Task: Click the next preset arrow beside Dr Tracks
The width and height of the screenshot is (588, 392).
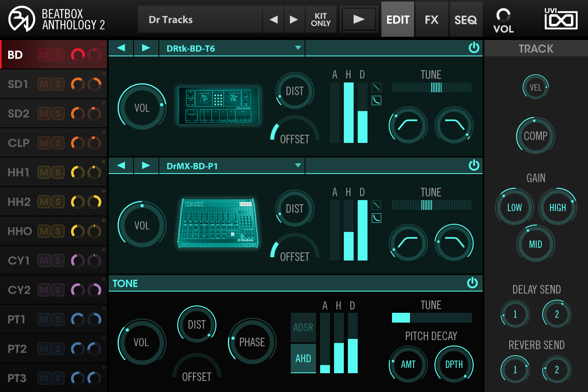Action: 294,19
